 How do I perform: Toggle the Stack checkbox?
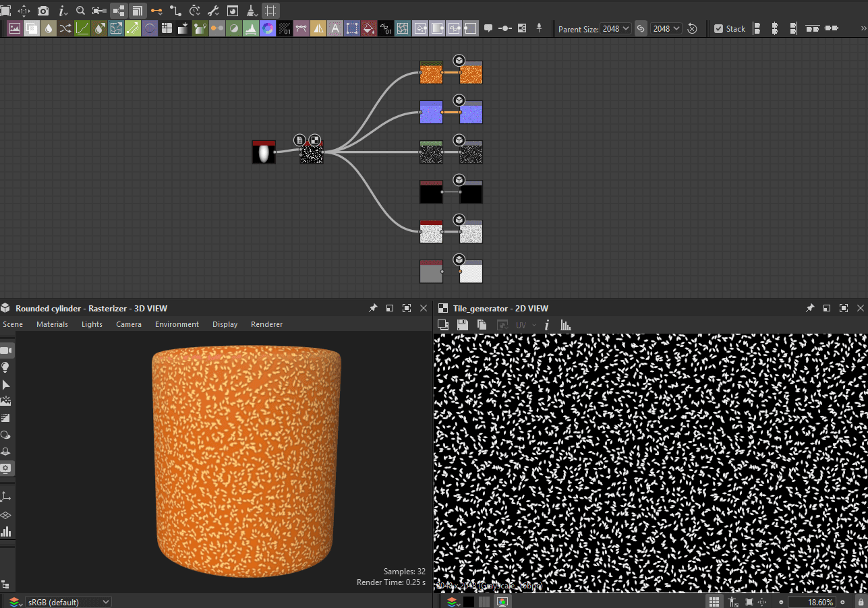pos(719,28)
